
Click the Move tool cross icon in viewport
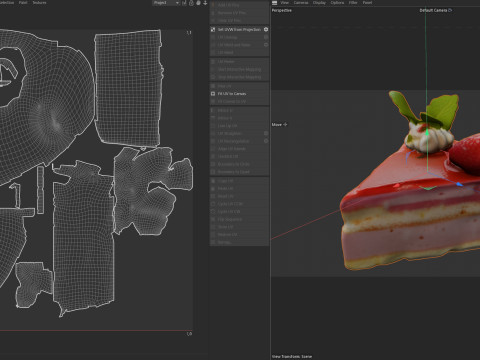tap(285, 125)
